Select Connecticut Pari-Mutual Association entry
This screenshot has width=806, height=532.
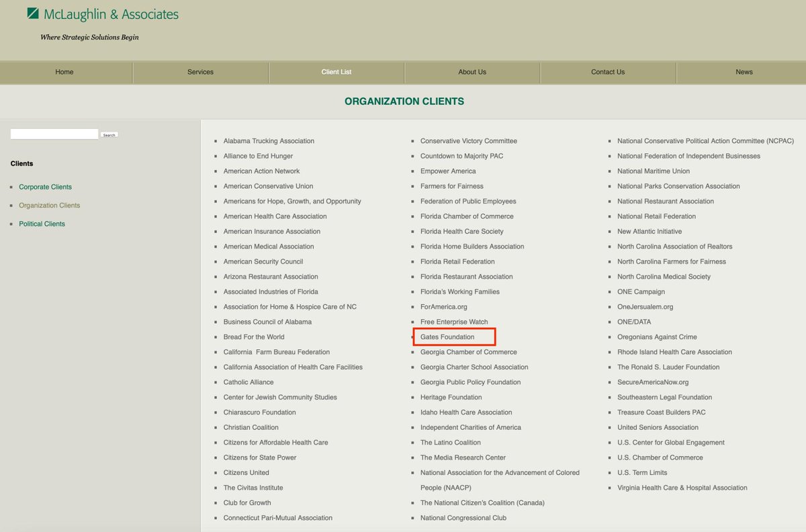click(x=278, y=518)
